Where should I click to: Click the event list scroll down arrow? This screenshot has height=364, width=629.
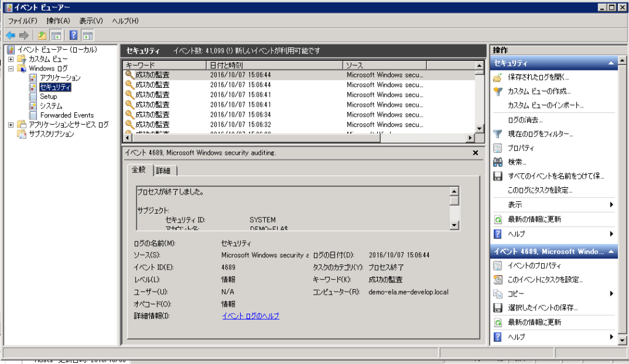click(x=479, y=128)
